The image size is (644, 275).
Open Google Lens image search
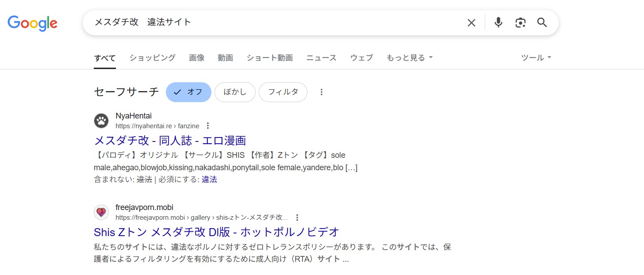[x=520, y=22]
